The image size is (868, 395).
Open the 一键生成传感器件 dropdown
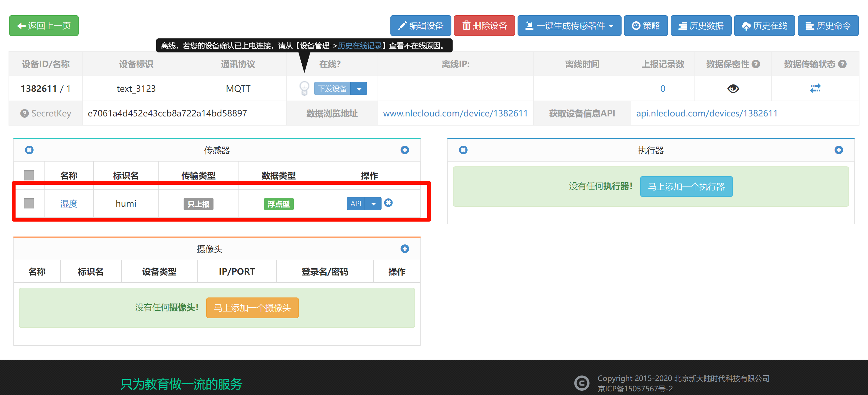point(569,26)
